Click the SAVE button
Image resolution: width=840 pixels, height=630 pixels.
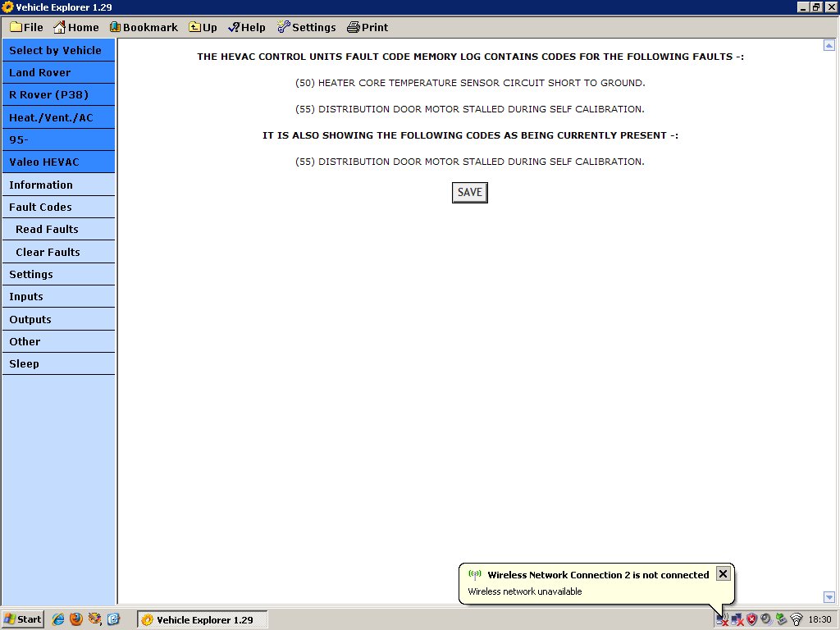point(470,192)
